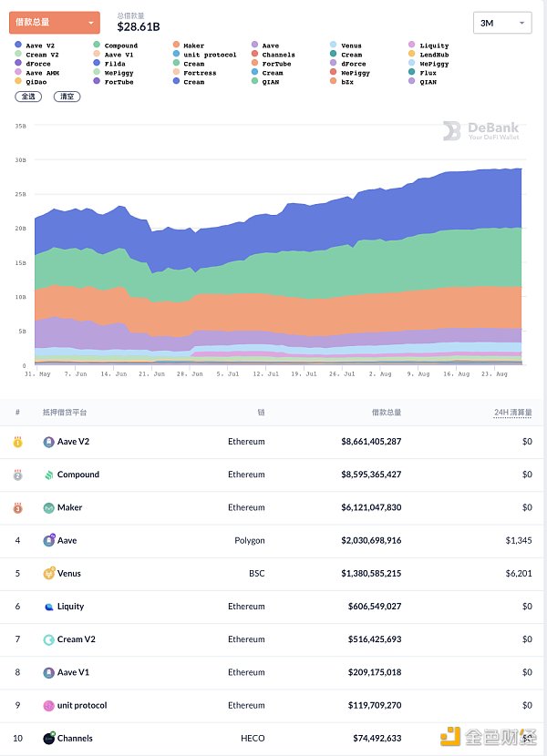
Task: Click the Compound logo in the table row
Action: pos(49,475)
